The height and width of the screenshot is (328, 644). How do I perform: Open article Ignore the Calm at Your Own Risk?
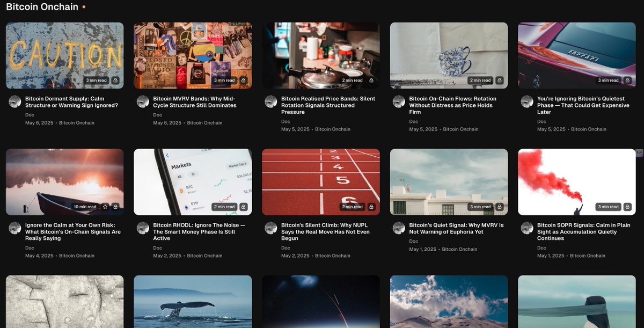[x=73, y=231]
